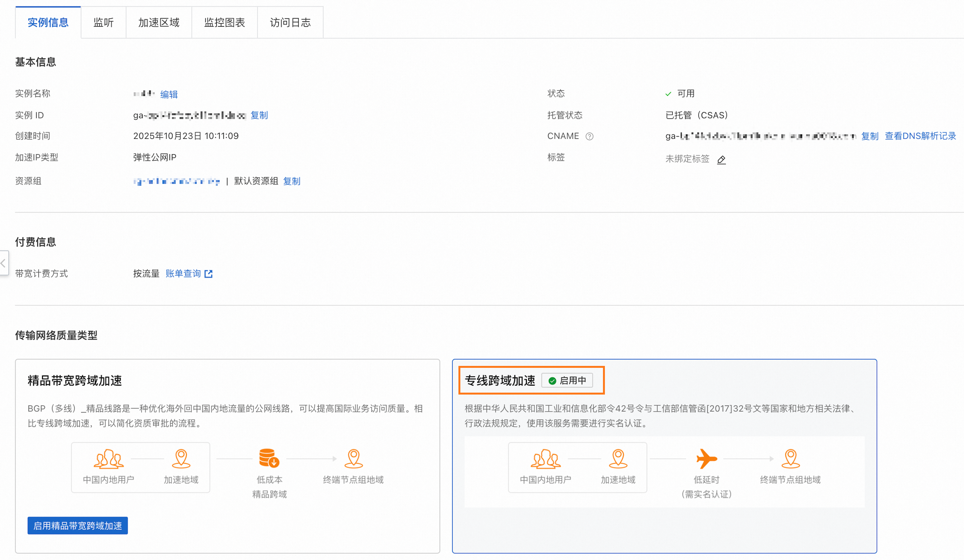Copy the instance ID with 复制 link
The image size is (964, 560).
[259, 115]
